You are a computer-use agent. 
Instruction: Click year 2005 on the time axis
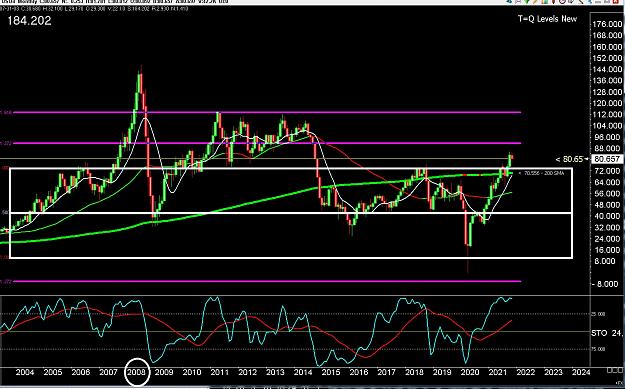coord(53,372)
